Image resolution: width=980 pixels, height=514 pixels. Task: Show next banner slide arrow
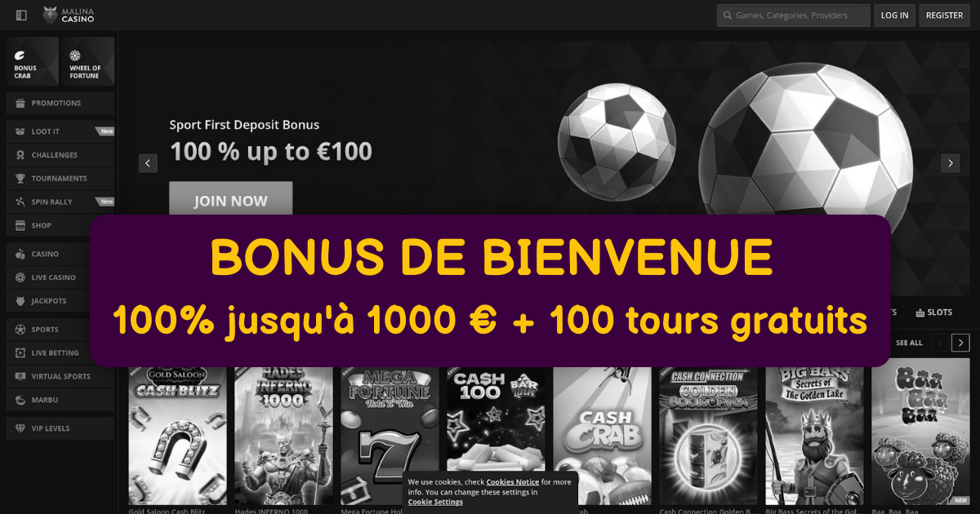pos(950,163)
